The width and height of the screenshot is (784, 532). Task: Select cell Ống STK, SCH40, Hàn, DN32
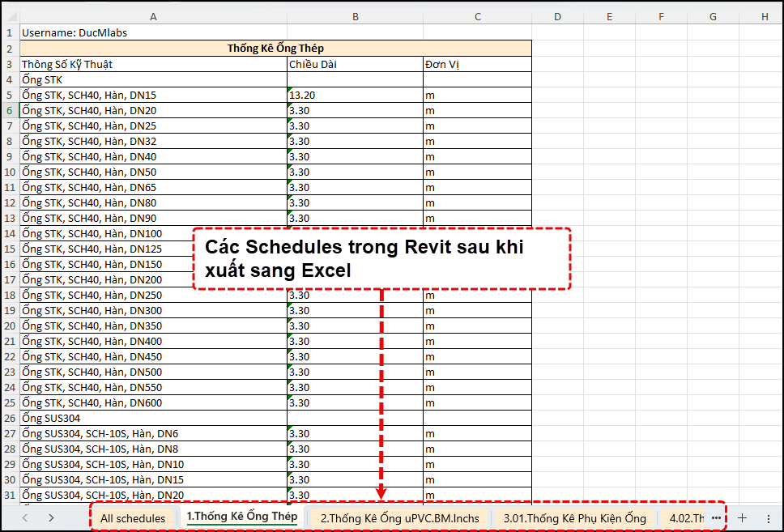pos(153,141)
